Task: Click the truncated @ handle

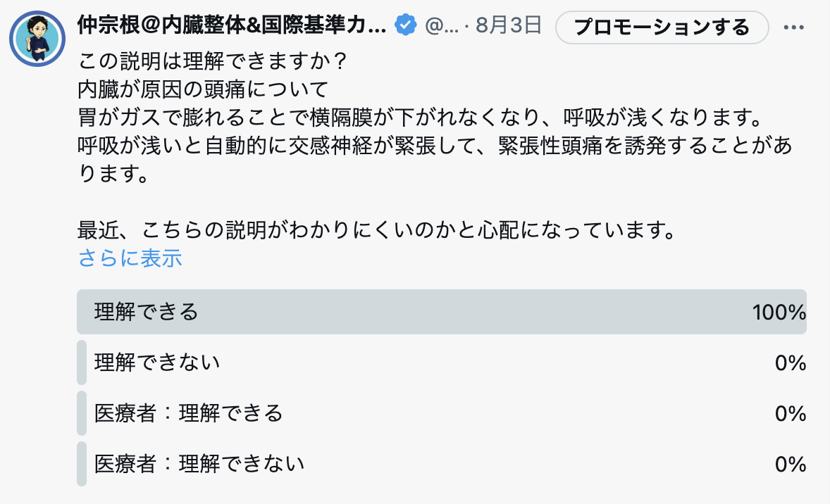Action: 442,25
